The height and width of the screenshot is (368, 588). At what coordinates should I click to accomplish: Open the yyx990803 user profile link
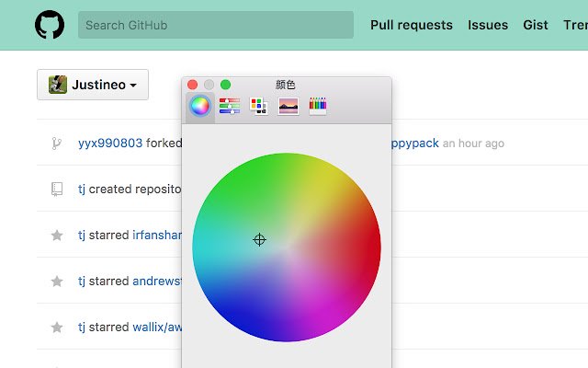[x=110, y=144]
